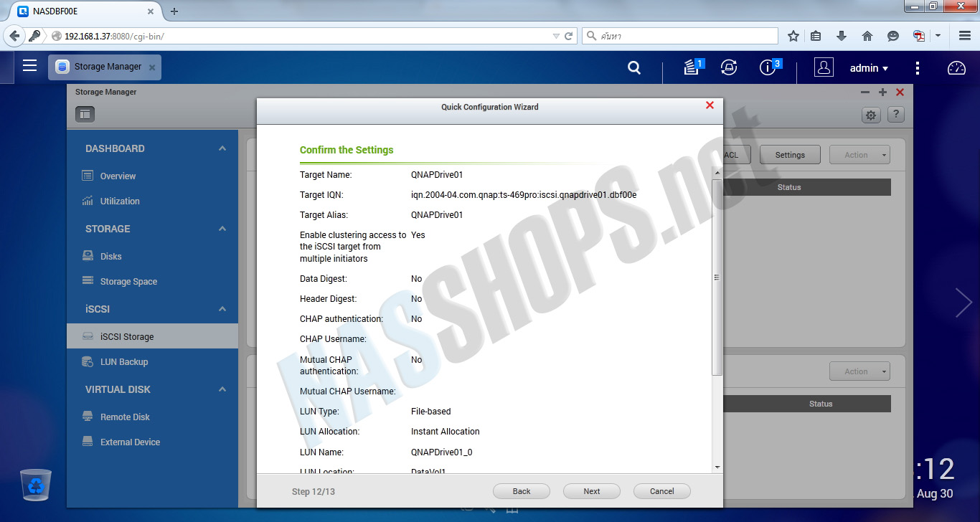Click Next to proceed in the wizard
Viewport: 980px width, 522px height.
tap(592, 491)
